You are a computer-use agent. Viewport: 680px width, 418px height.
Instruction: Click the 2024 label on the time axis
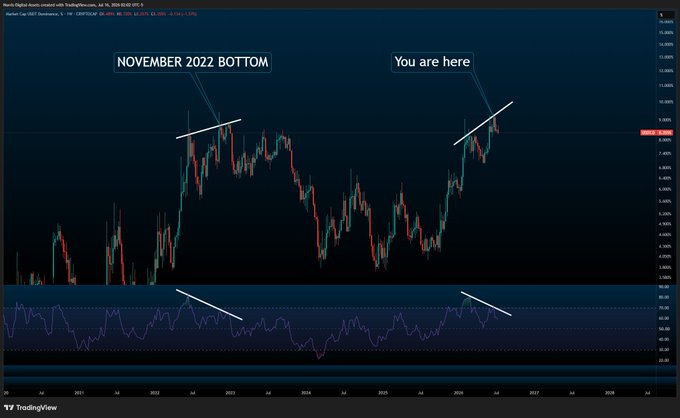(x=306, y=393)
